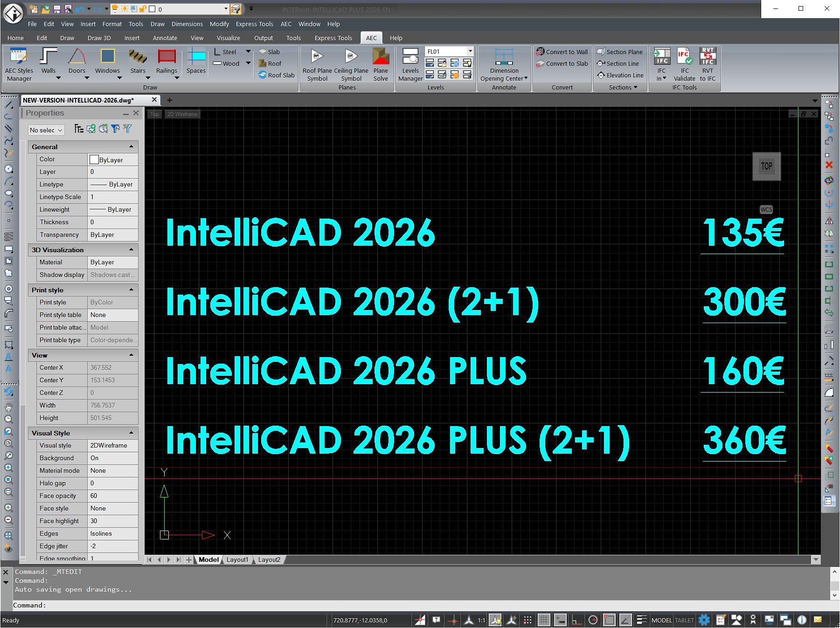Click the New drawing icon in quick access
The image size is (840, 628).
[x=34, y=9]
